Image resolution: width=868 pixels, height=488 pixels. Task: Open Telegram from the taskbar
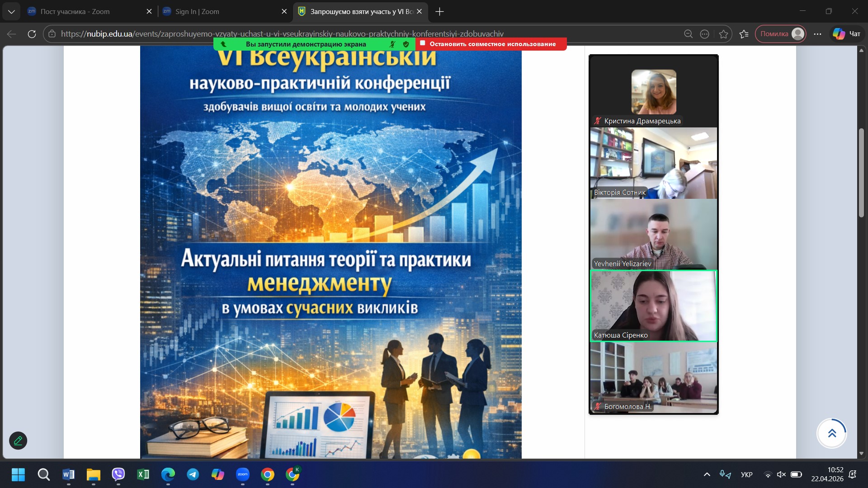193,474
